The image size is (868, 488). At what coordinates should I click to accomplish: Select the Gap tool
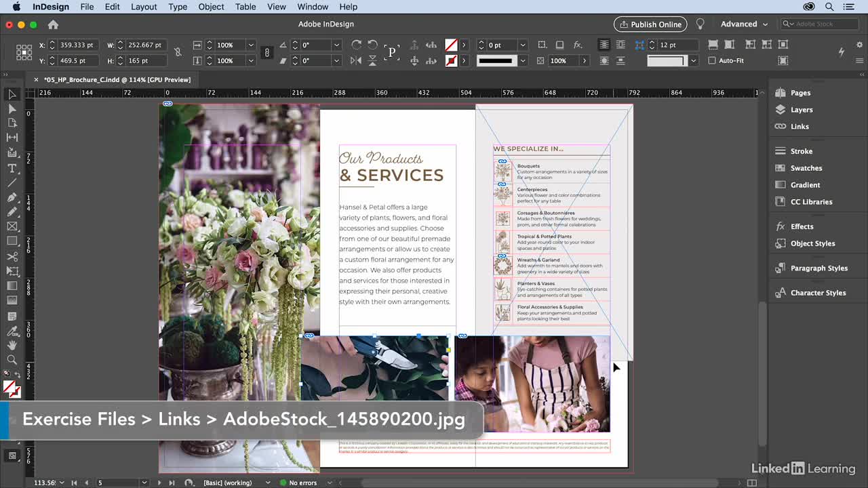click(x=12, y=138)
